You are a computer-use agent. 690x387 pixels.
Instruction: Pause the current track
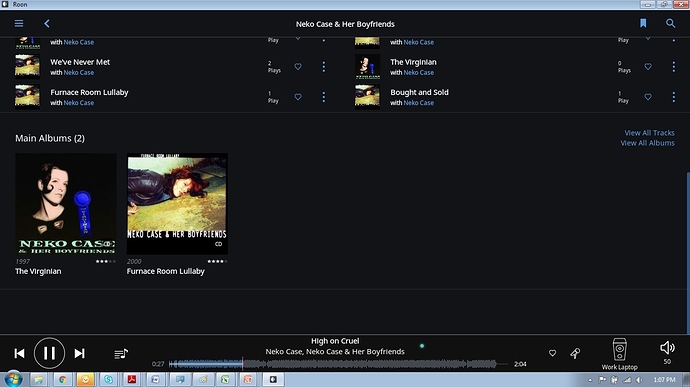[49, 353]
